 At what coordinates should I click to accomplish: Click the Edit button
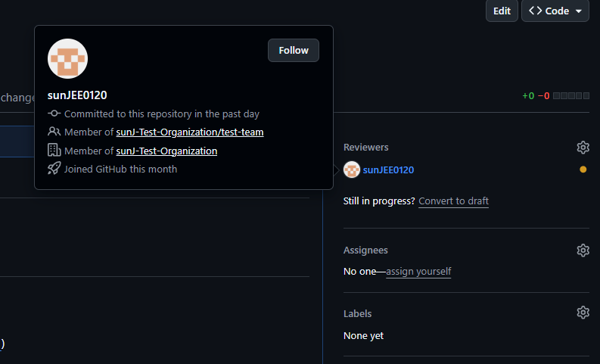pyautogui.click(x=502, y=11)
